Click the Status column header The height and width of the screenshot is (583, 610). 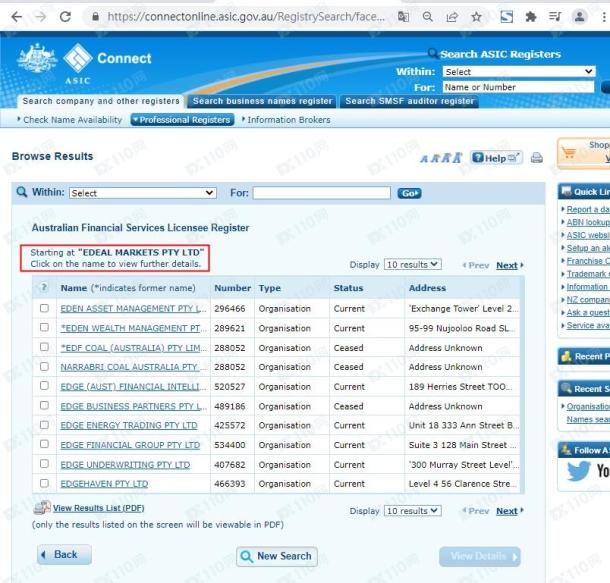348,288
